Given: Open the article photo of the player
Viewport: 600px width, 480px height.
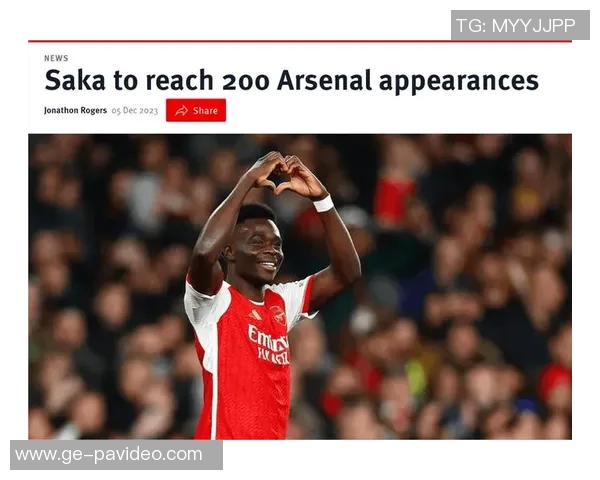Looking at the screenshot, I should click(x=300, y=286).
